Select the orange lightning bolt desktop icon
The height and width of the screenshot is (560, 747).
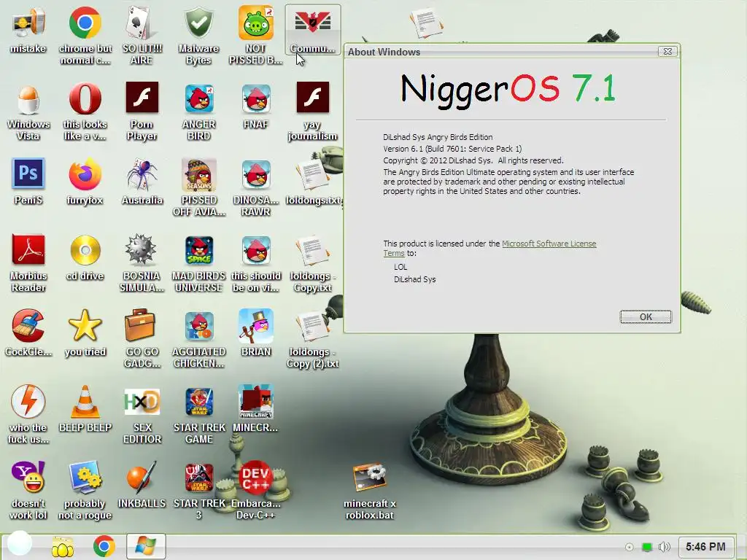tap(28, 402)
